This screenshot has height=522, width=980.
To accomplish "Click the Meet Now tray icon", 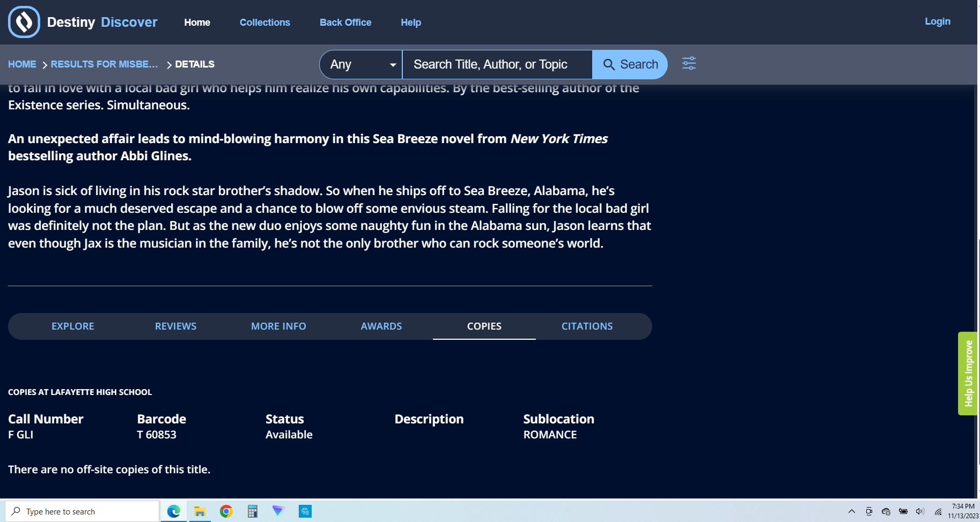I will coord(869,511).
